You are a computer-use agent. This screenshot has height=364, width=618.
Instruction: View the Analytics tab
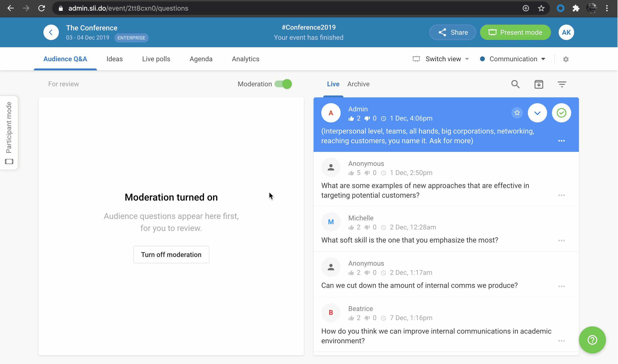[245, 59]
